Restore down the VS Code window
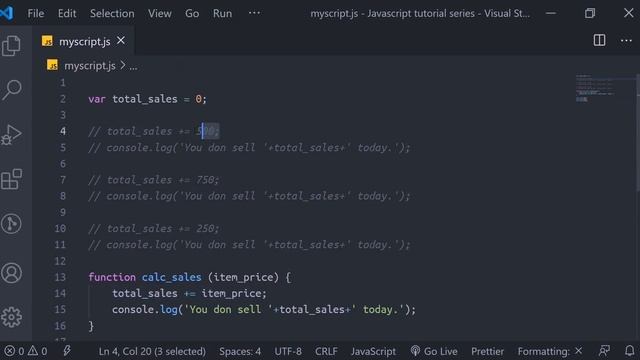This screenshot has height=360, width=640. pos(590,13)
